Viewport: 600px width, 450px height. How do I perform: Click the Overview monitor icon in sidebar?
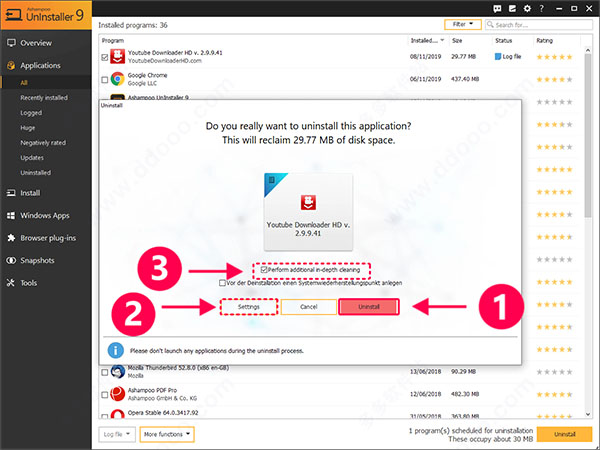[x=11, y=43]
